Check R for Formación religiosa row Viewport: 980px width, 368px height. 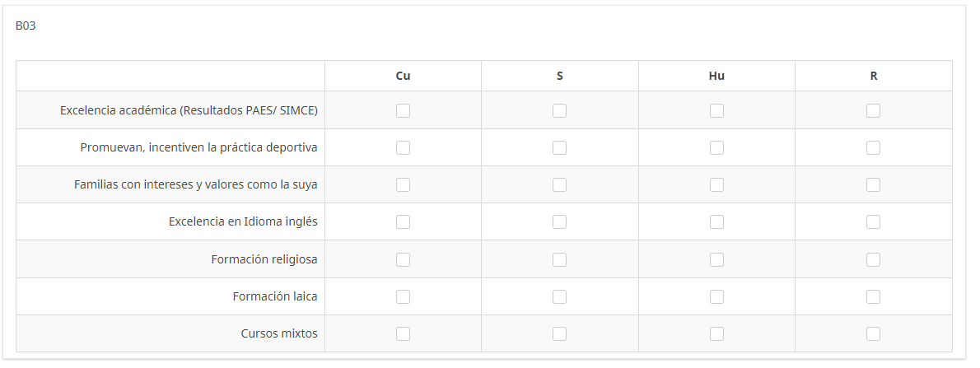pos(873,259)
